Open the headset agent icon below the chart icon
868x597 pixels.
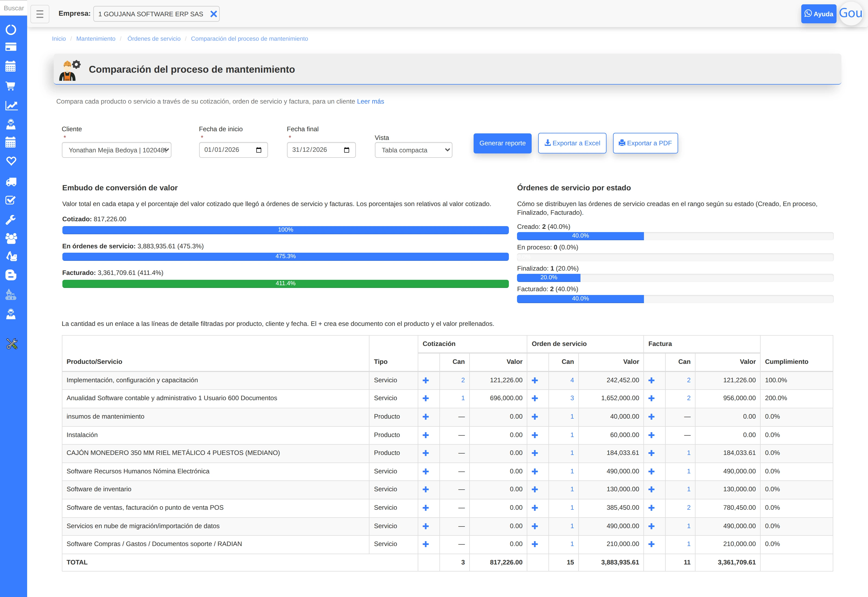(x=11, y=124)
